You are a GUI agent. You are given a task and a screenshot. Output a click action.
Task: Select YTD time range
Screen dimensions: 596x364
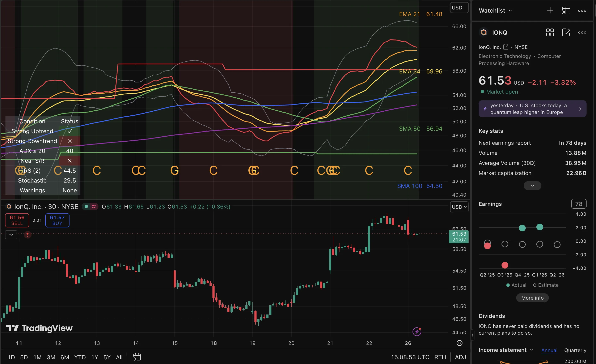coord(80,357)
